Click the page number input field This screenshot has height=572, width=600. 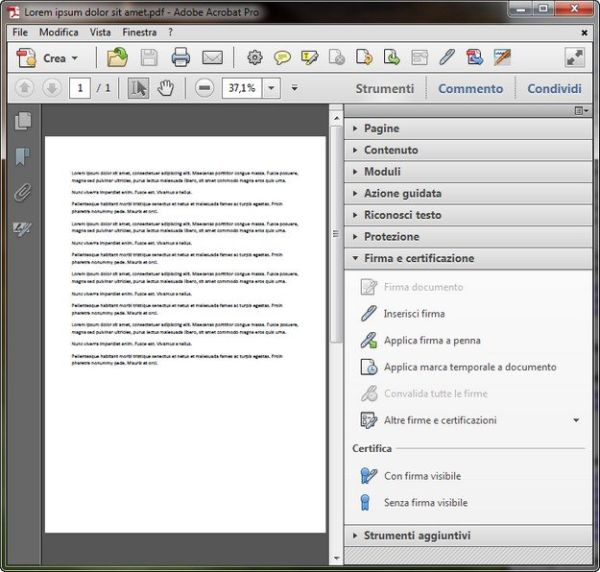click(79, 88)
